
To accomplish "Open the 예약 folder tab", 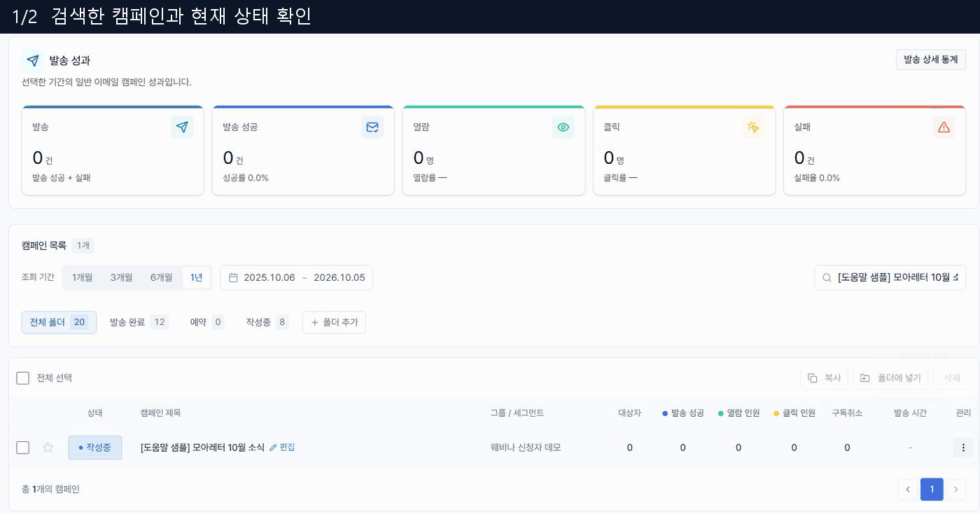I will (x=206, y=322).
